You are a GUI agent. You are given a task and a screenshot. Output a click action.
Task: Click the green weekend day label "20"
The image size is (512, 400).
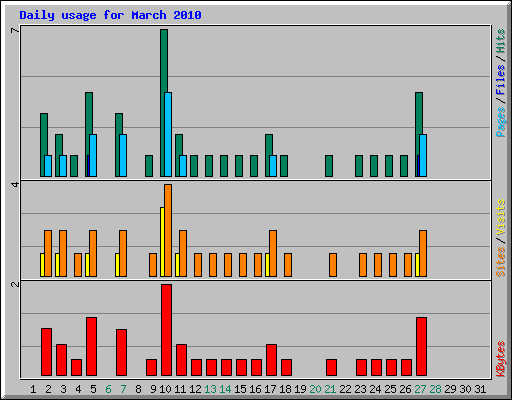(315, 389)
